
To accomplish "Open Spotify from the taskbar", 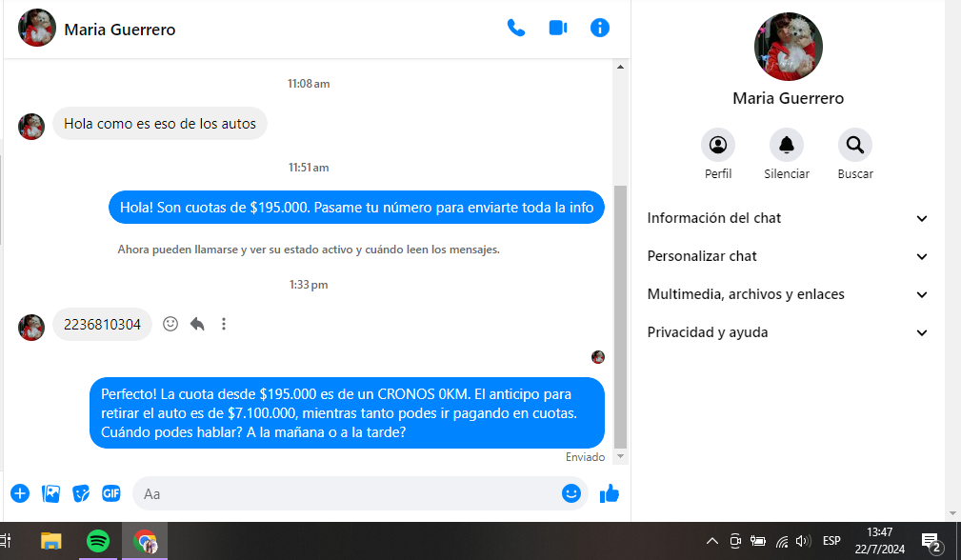I will tap(98, 541).
